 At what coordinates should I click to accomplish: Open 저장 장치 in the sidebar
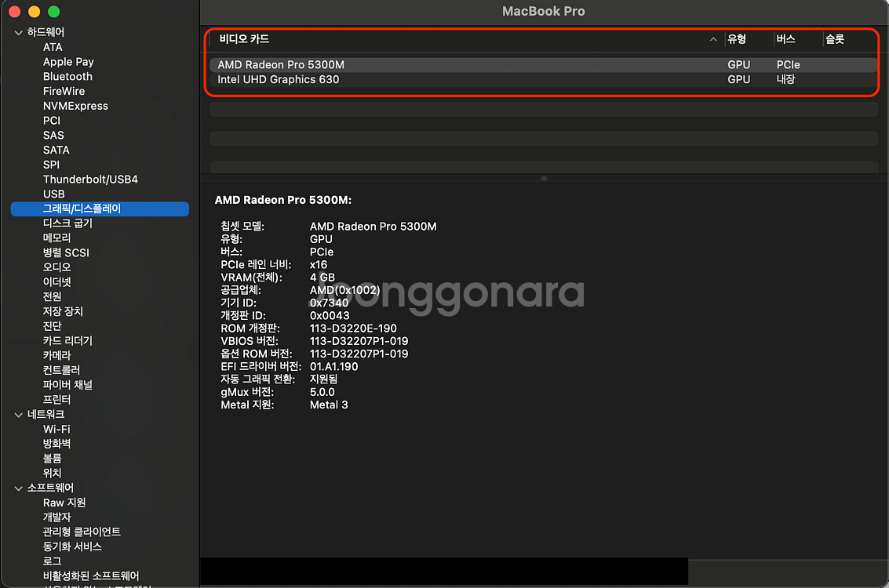point(63,311)
